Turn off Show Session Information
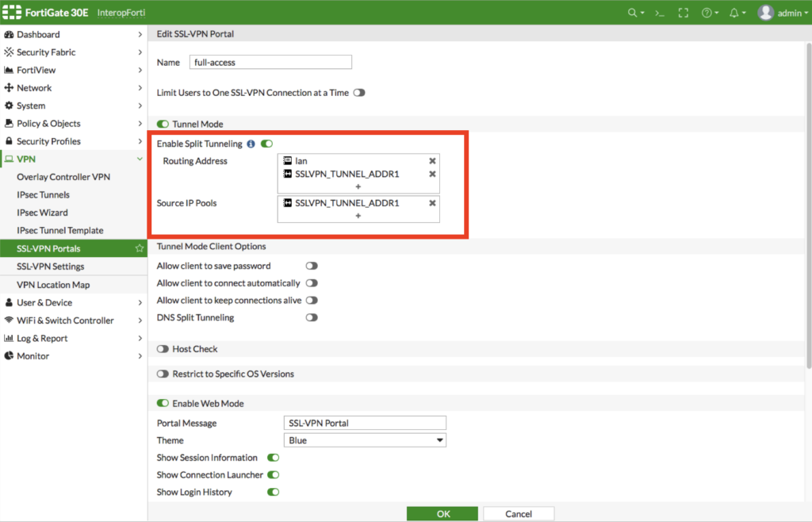The image size is (812, 522). click(x=273, y=457)
